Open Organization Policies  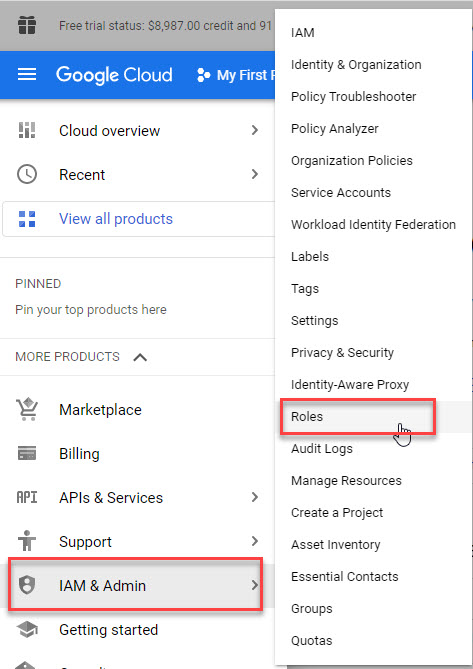(x=352, y=161)
